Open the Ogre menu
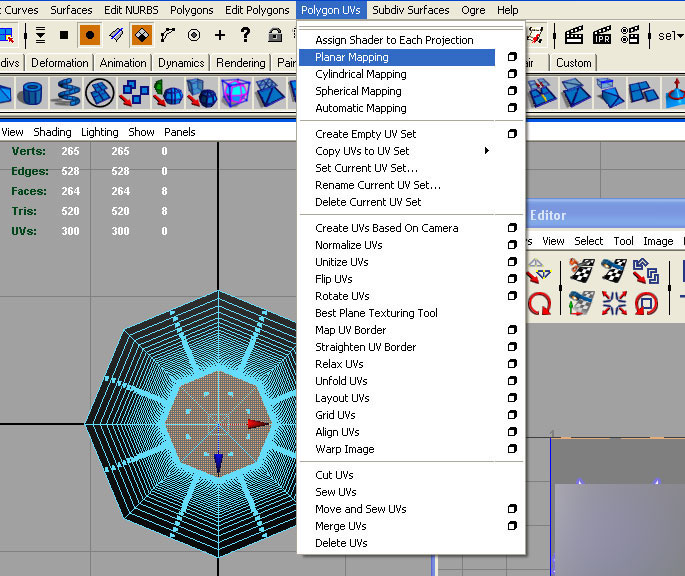This screenshot has width=685, height=576. pyautogui.click(x=473, y=10)
